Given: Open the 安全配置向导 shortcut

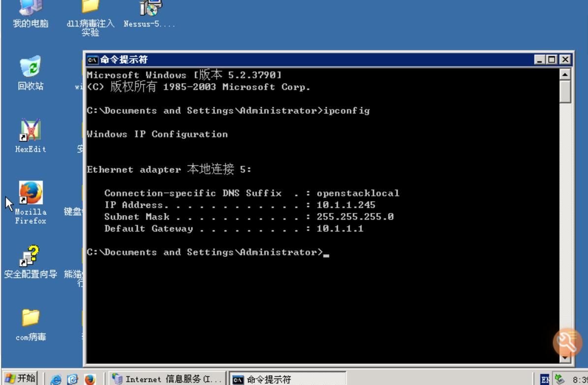Looking at the screenshot, I should point(31,262).
